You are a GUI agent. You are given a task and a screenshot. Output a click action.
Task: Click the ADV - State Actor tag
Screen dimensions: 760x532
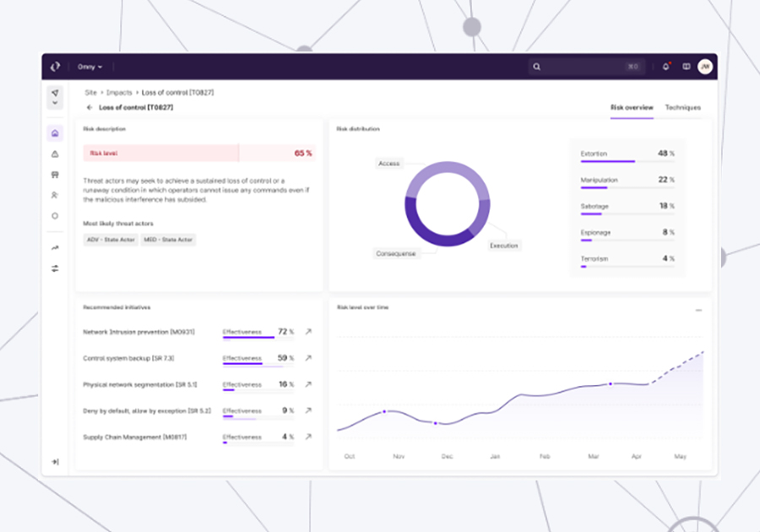[110, 240]
